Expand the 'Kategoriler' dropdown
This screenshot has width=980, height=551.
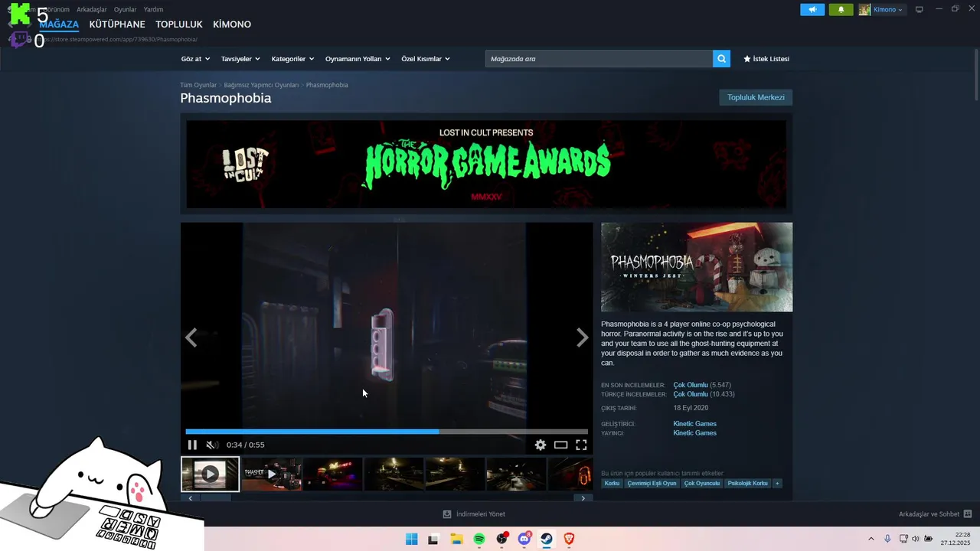point(292,59)
